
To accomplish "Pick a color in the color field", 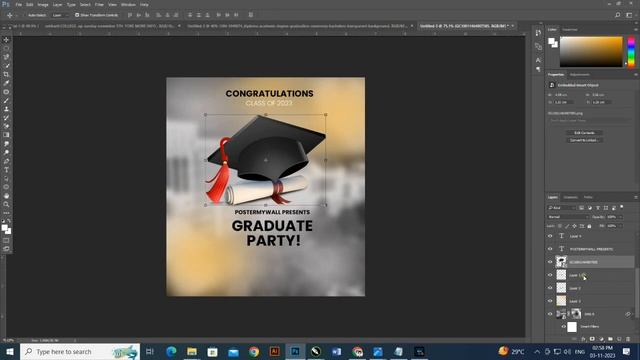I will (x=591, y=52).
